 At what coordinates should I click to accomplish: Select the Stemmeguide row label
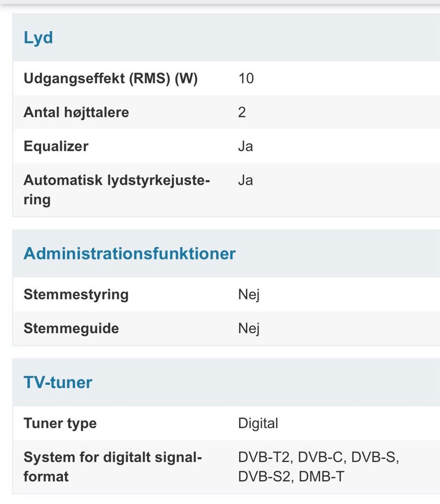(x=71, y=328)
